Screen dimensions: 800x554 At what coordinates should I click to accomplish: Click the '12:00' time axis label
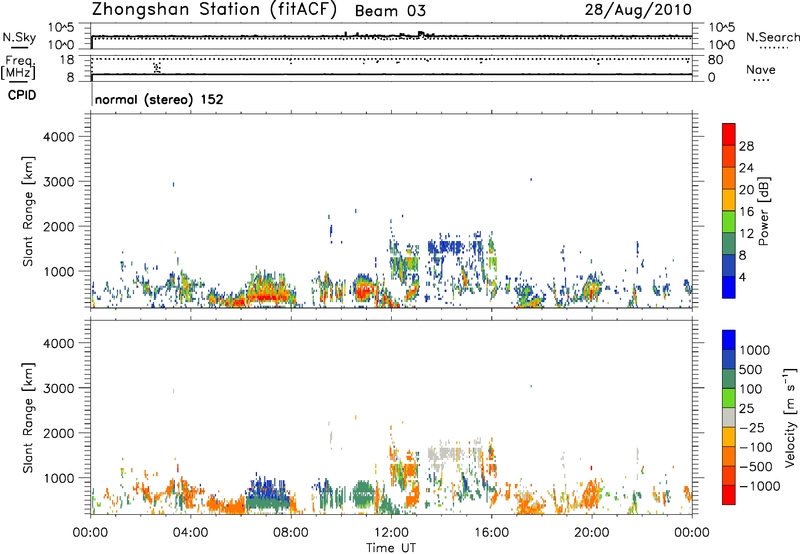pyautogui.click(x=391, y=533)
